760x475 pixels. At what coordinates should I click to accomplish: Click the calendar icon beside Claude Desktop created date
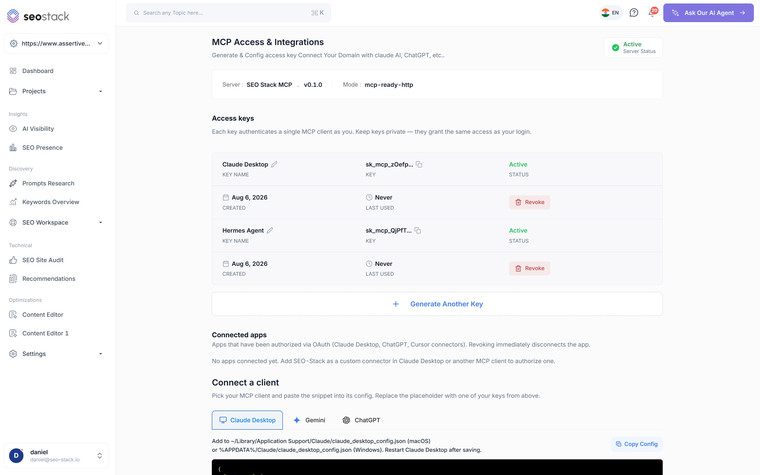coord(225,197)
